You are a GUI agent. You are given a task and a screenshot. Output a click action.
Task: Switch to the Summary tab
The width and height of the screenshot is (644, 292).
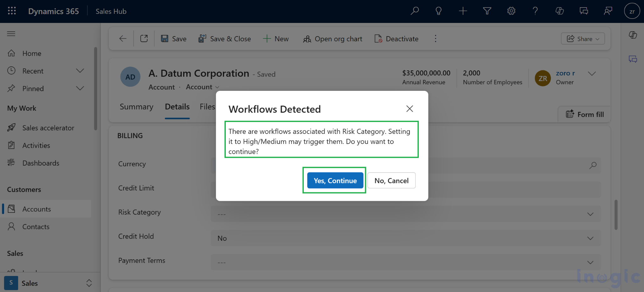(136, 107)
